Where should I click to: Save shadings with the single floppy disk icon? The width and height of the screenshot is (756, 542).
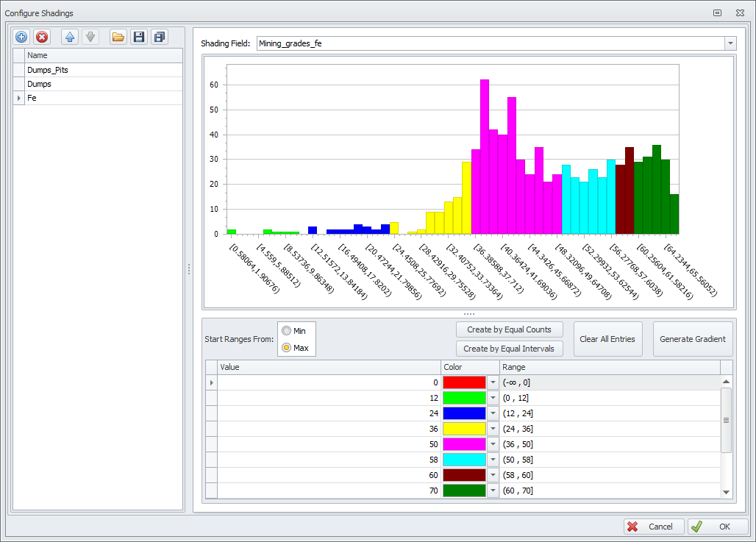[138, 37]
